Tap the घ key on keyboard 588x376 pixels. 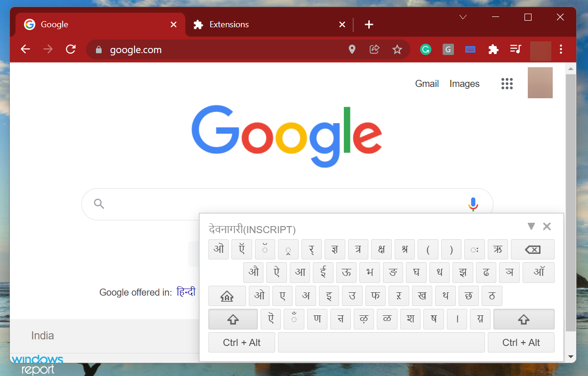coord(416,273)
